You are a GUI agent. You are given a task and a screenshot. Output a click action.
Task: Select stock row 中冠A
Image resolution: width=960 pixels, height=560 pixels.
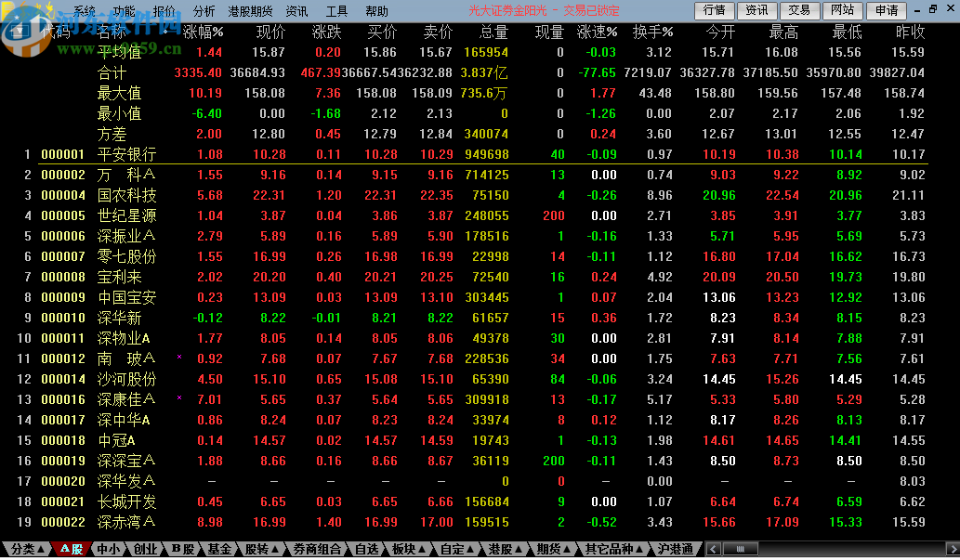pyautogui.click(x=471, y=440)
